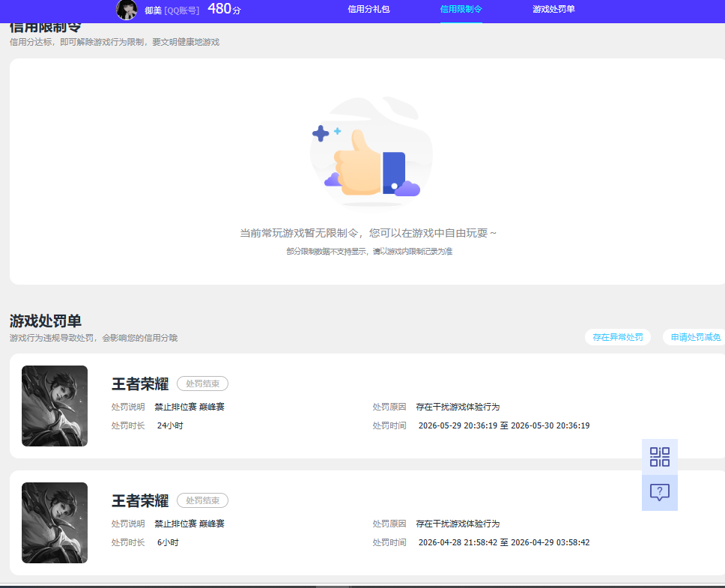Open the QR code side widget
The width and height of the screenshot is (725, 588).
(x=659, y=457)
